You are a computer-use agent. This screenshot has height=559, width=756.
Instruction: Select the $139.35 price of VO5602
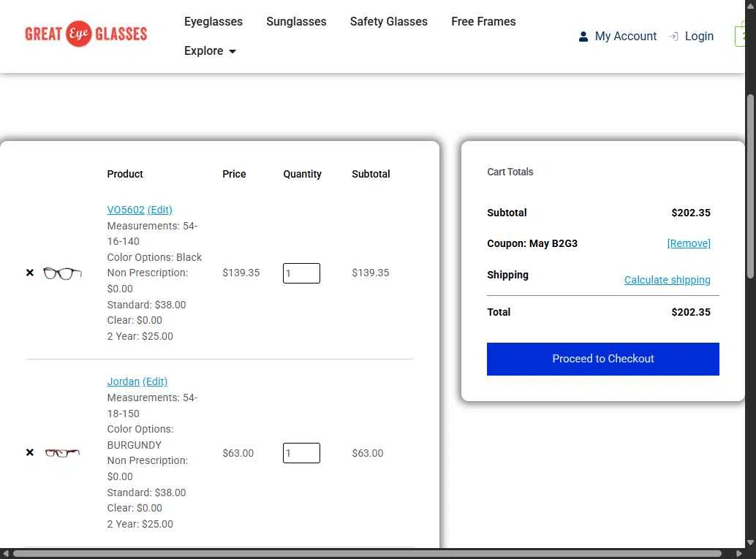241,273
